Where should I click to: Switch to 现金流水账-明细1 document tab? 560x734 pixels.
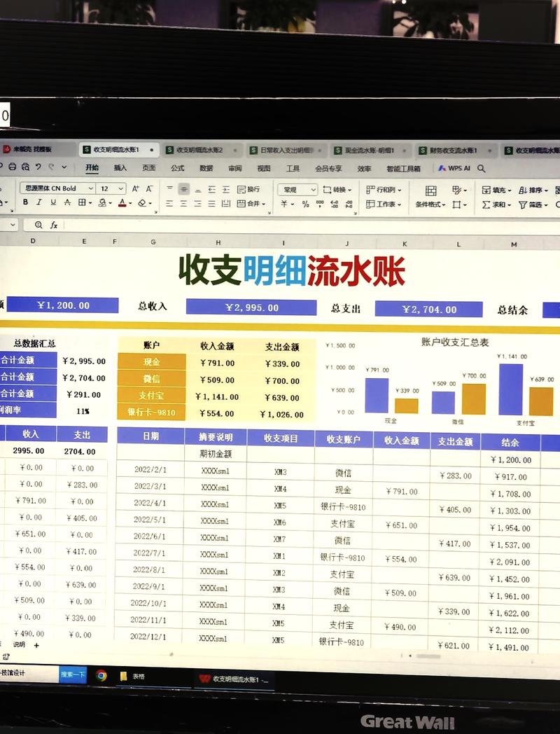coord(370,151)
